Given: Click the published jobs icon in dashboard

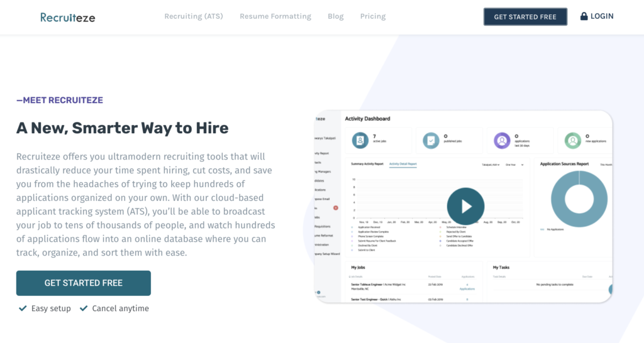Looking at the screenshot, I should pos(431,140).
